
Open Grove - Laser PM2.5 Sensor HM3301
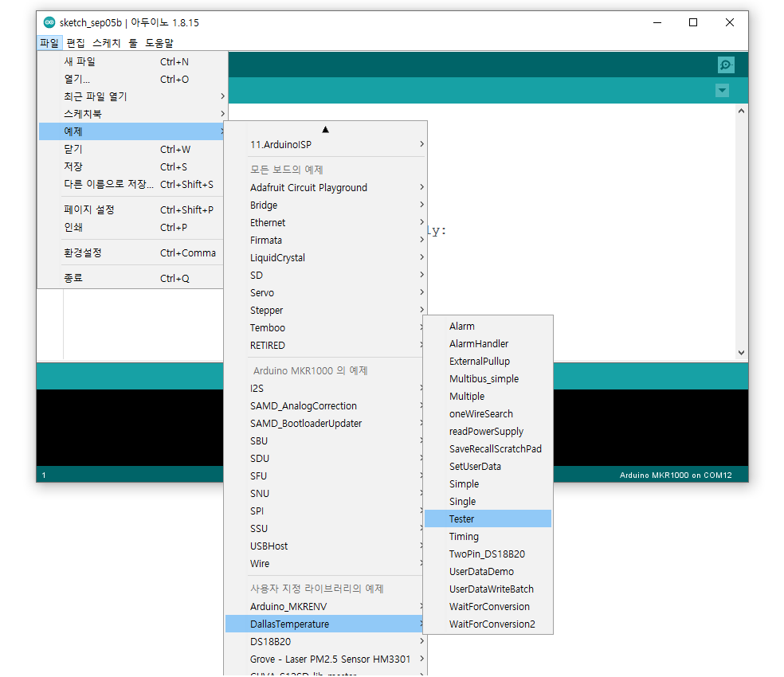coord(326,659)
